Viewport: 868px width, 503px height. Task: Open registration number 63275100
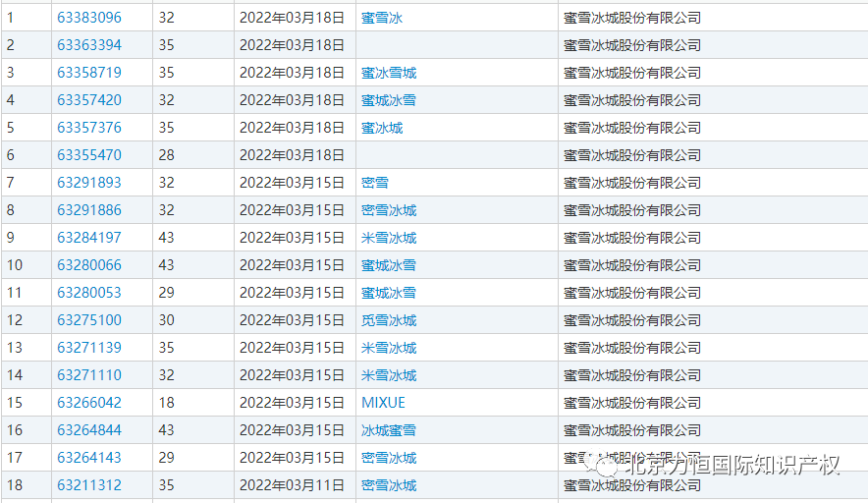89,320
